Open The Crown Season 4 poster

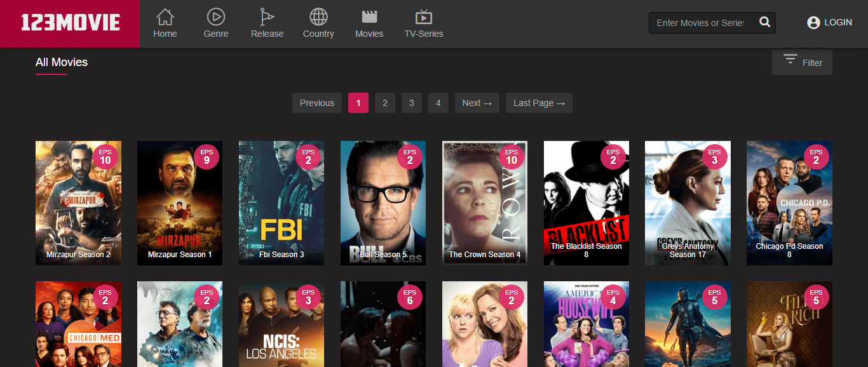coord(485,203)
